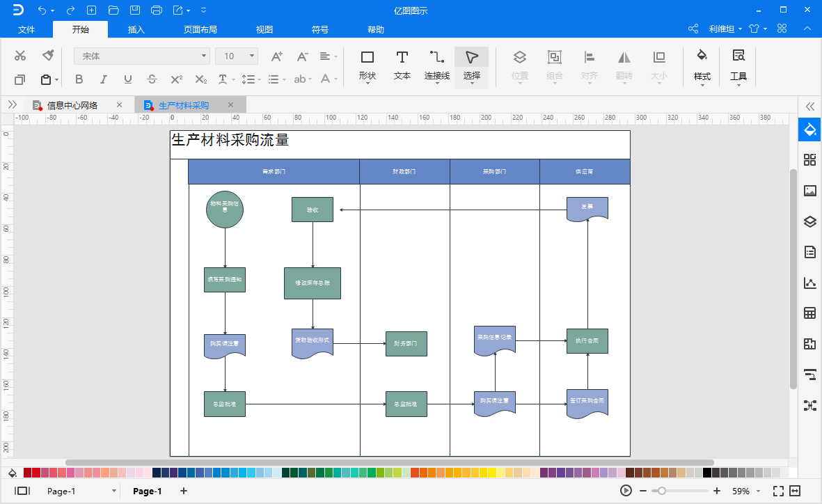Open the 工具 tools button
Screen dimensions: 822x504
[x=738, y=66]
